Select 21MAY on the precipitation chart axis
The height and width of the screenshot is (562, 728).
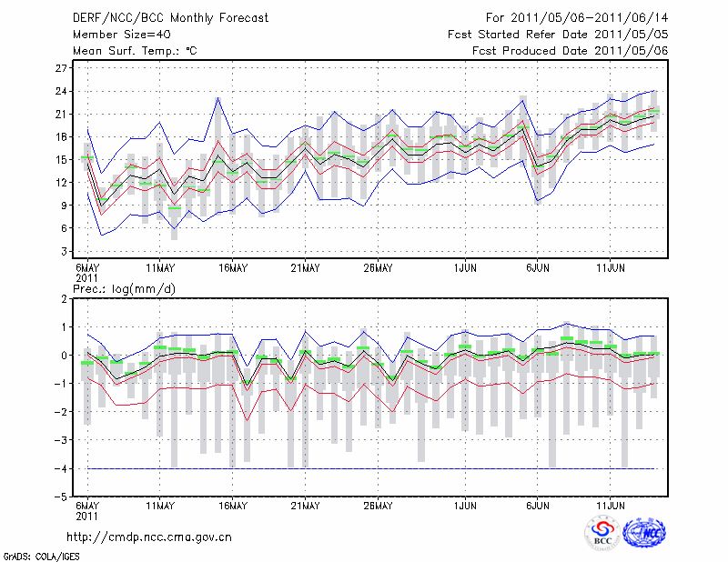click(305, 505)
